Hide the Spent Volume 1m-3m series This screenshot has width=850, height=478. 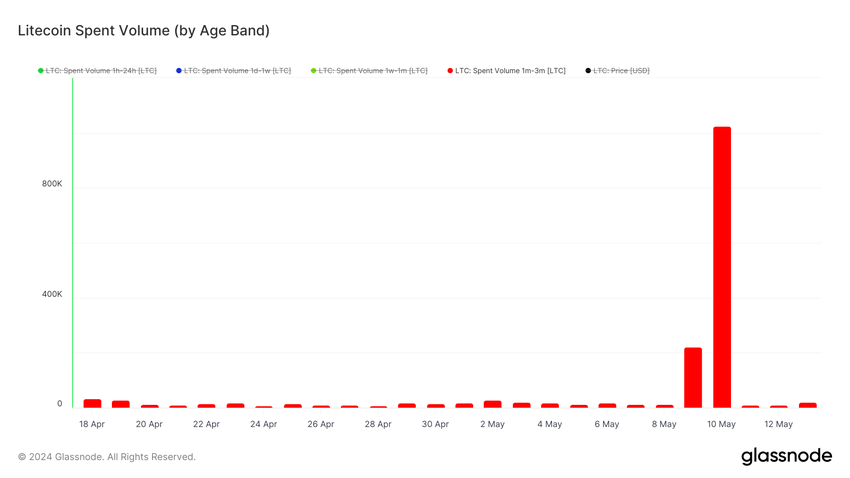point(506,70)
